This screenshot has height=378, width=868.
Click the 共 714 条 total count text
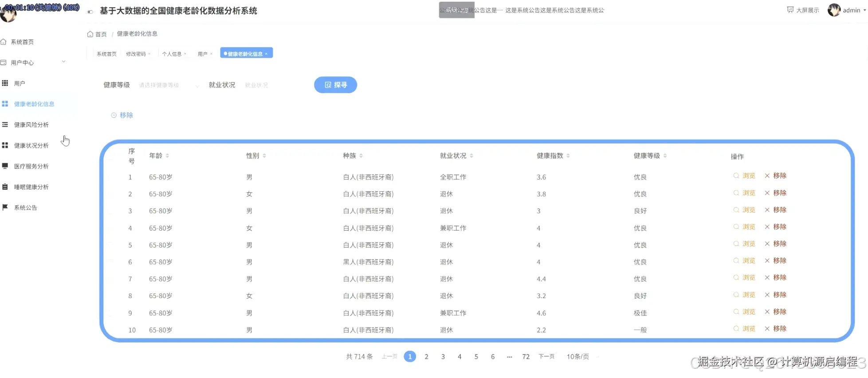[359, 357]
